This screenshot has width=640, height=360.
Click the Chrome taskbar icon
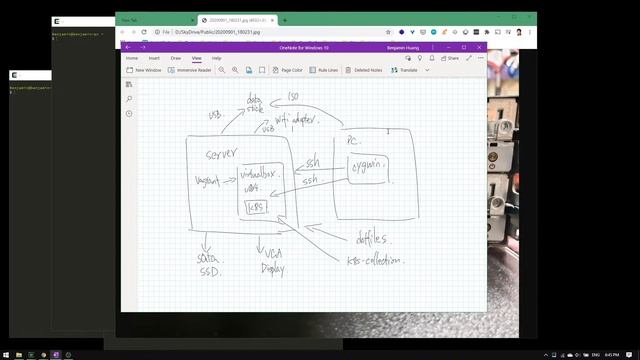(x=44, y=355)
